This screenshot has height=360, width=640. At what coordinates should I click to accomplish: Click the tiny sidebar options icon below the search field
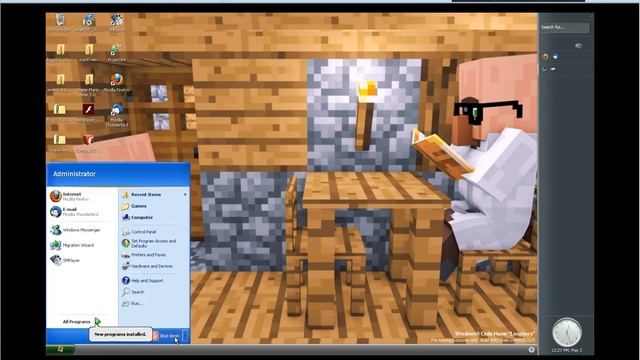click(578, 46)
